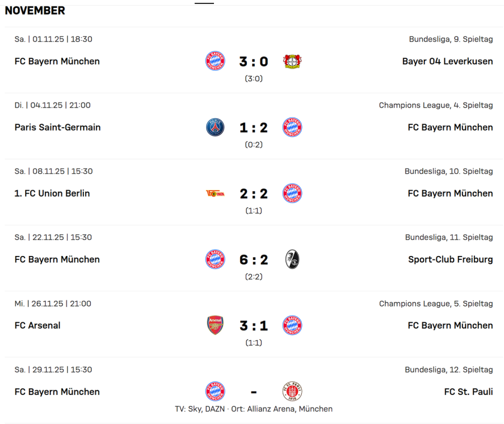Image resolution: width=504 pixels, height=424 pixels.
Task: Select the Sport-Club Freiburg team name
Action: point(451,259)
